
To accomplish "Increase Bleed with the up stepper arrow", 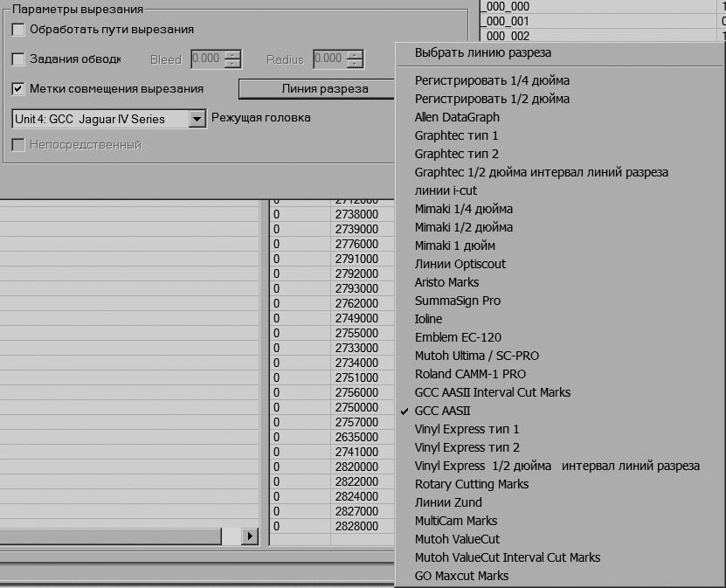I will point(232,55).
